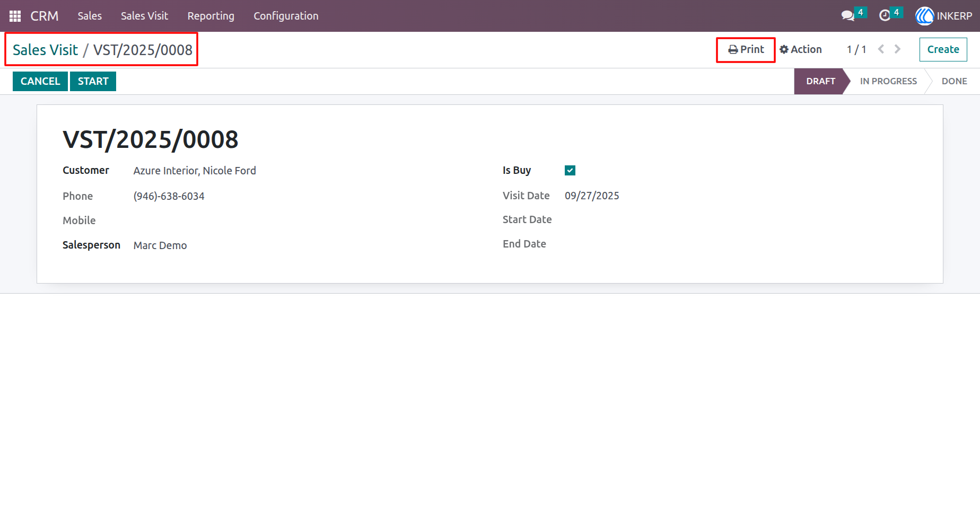The image size is (980, 512).
Task: Toggle the Is Buy checkbox
Action: (570, 171)
